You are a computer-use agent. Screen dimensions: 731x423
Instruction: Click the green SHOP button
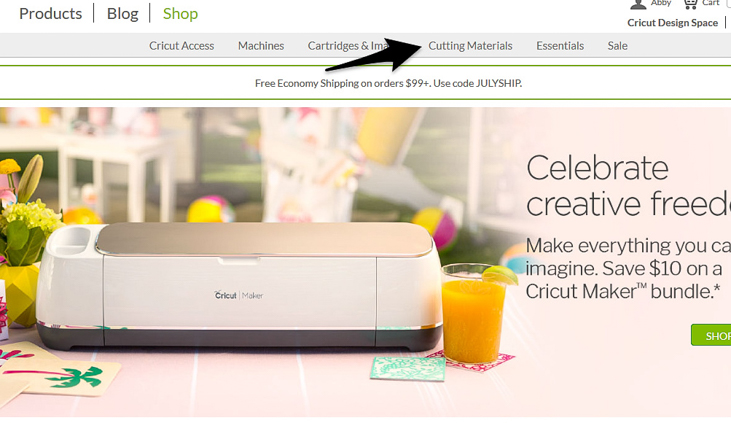[x=711, y=335]
